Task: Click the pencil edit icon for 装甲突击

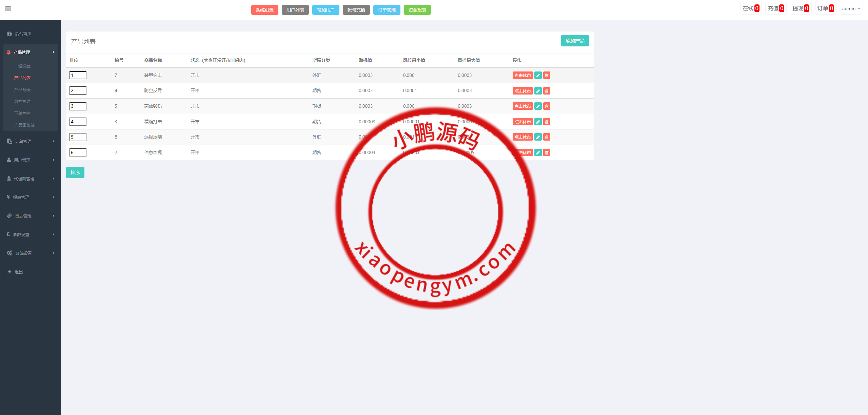Action: pyautogui.click(x=538, y=75)
